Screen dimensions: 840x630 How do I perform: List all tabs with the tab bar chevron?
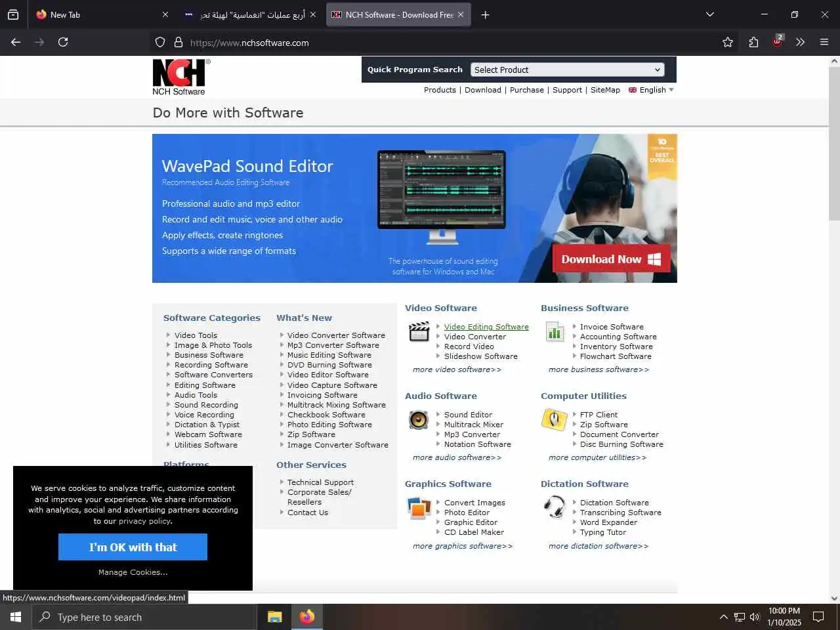709,14
